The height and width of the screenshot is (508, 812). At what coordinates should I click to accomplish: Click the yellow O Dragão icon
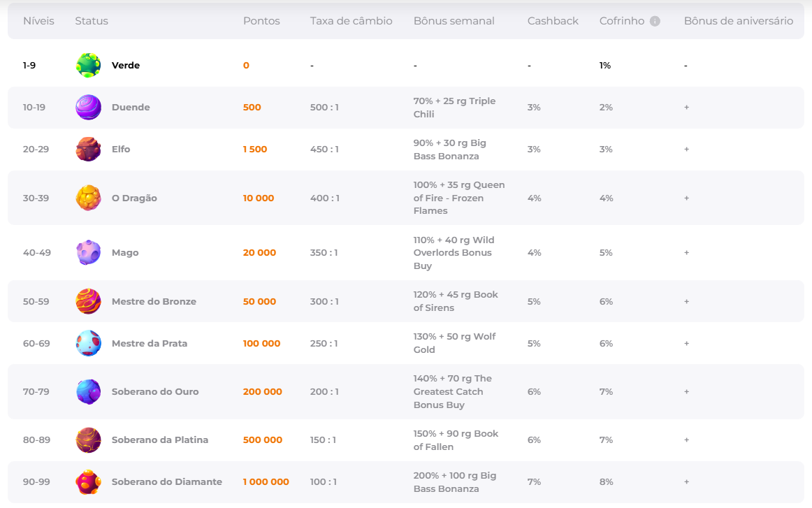[x=88, y=198]
